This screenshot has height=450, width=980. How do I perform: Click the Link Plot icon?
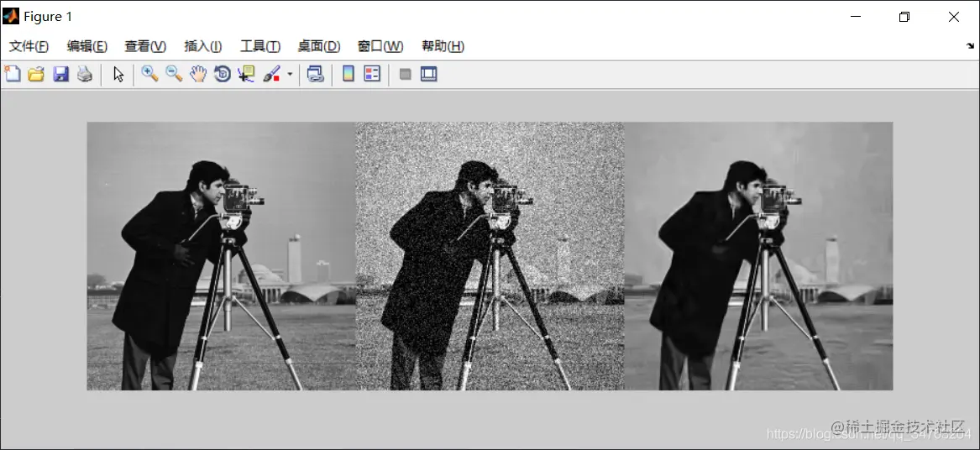click(316, 75)
